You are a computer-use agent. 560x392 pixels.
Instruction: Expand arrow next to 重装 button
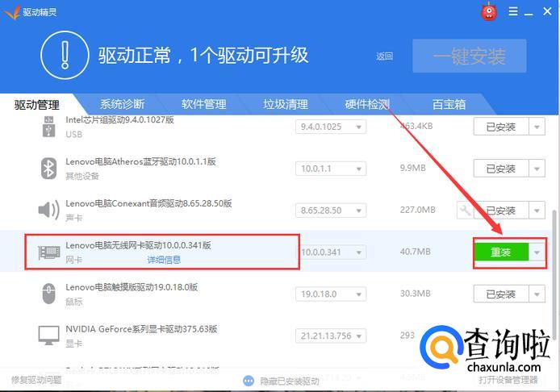(537, 252)
